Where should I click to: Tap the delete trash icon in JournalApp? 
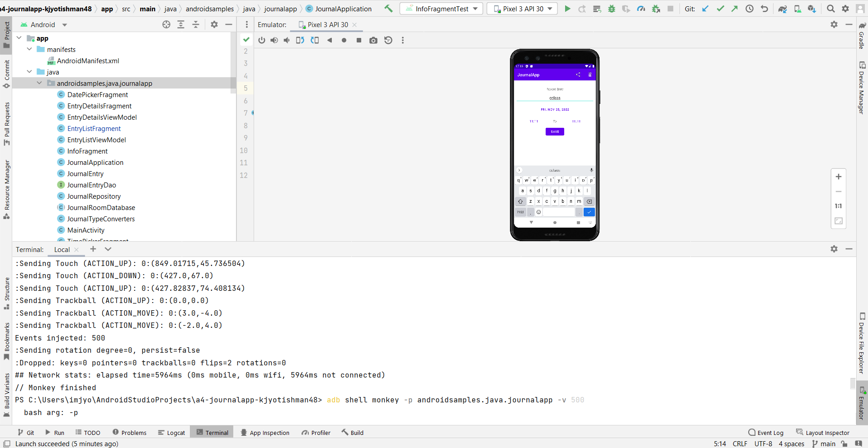click(590, 75)
